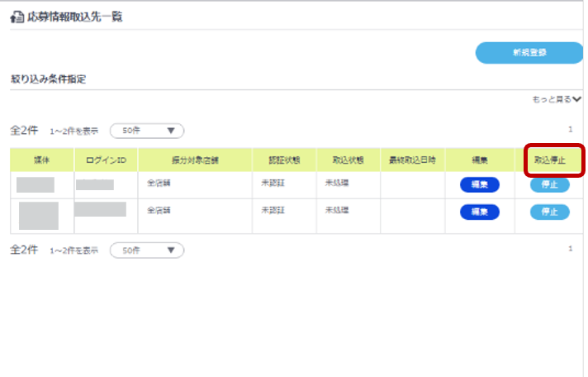This screenshot has width=588, height=377.
Task: Click the 応募情報取込先一覧 title icon
Action: coord(16,17)
